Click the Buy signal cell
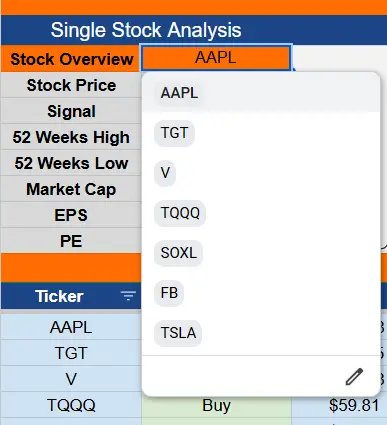The height and width of the screenshot is (425, 387). 216,405
